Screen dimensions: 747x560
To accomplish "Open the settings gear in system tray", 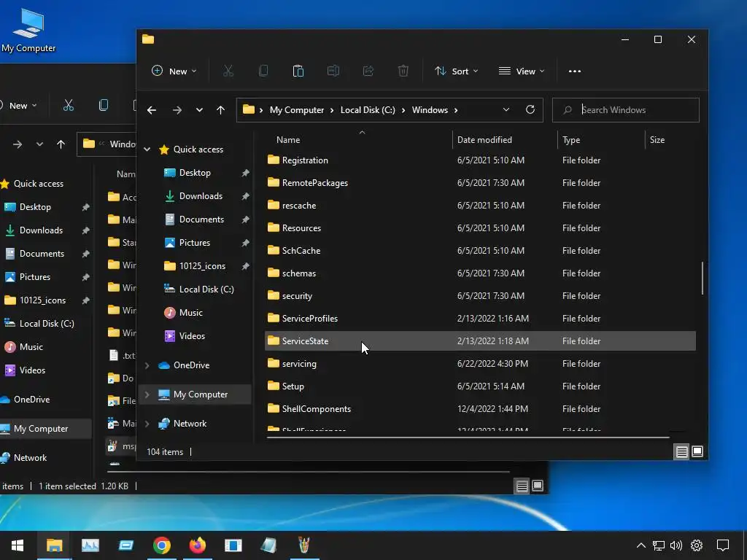I will (697, 545).
